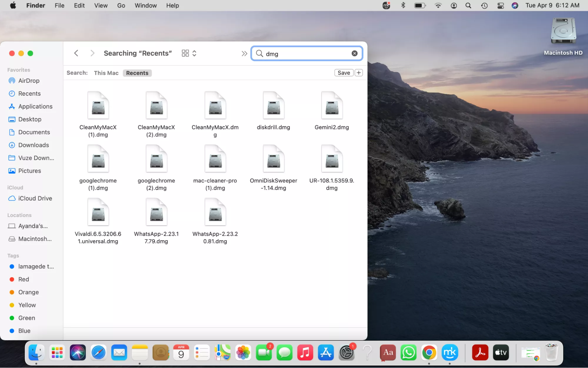
Task: Open Trash in the Dock
Action: point(552,352)
